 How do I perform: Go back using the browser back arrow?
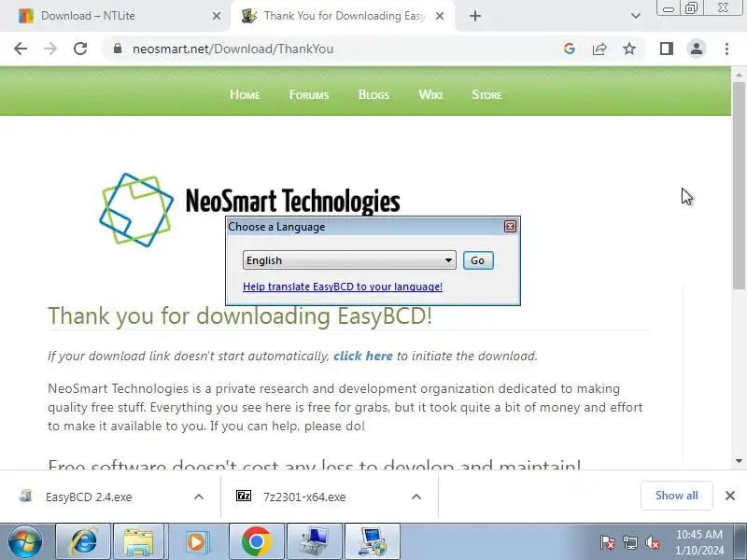coord(21,49)
